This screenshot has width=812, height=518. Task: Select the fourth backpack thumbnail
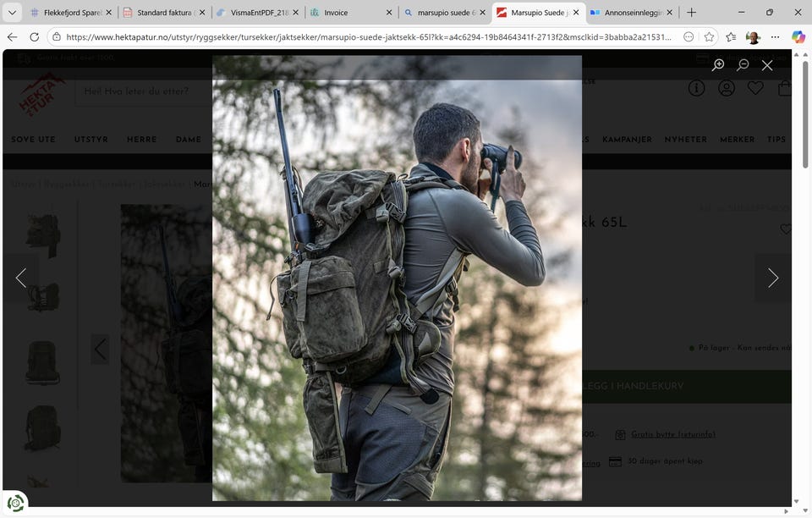point(42,428)
